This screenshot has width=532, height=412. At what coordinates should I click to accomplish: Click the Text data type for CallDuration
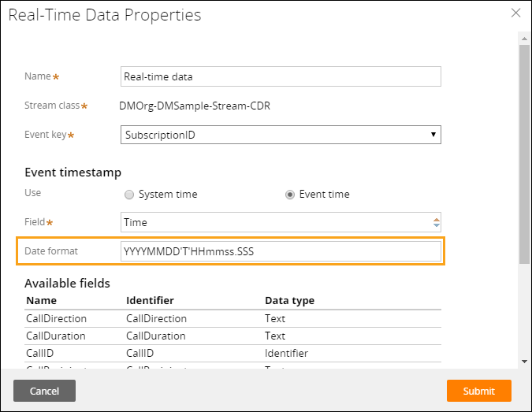[x=275, y=336]
